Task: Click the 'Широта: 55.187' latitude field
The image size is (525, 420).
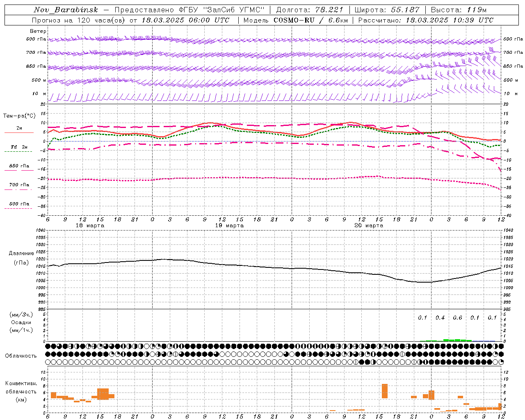Action: [387, 10]
